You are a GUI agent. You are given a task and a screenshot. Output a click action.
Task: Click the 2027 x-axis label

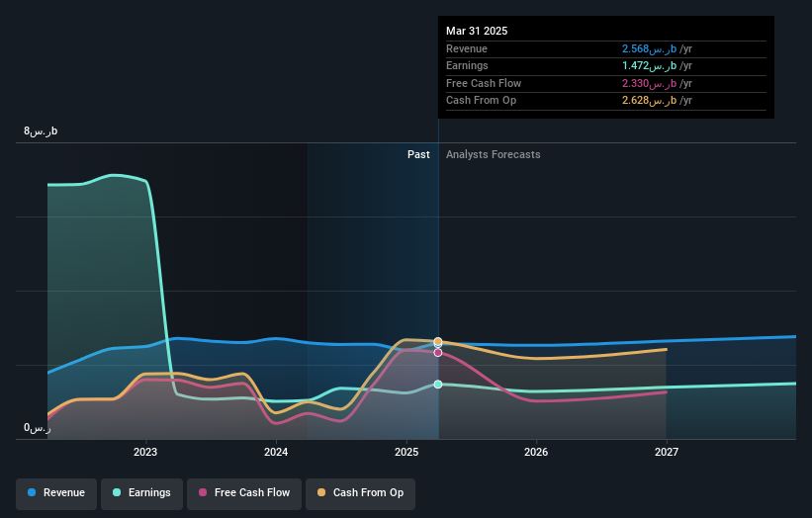click(x=667, y=453)
